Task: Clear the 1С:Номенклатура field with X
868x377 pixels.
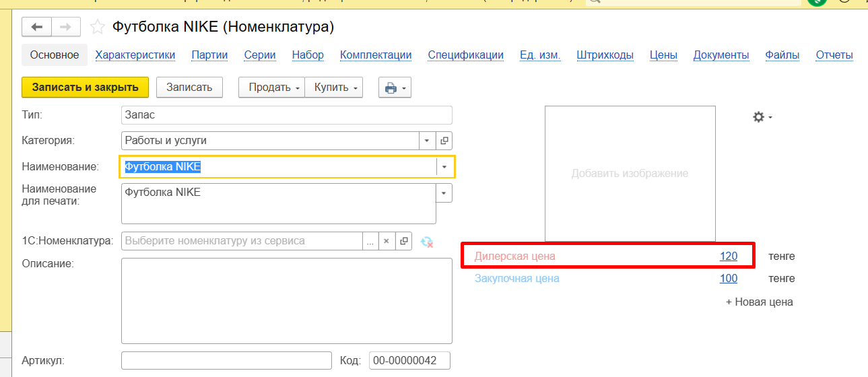Action: pos(387,241)
